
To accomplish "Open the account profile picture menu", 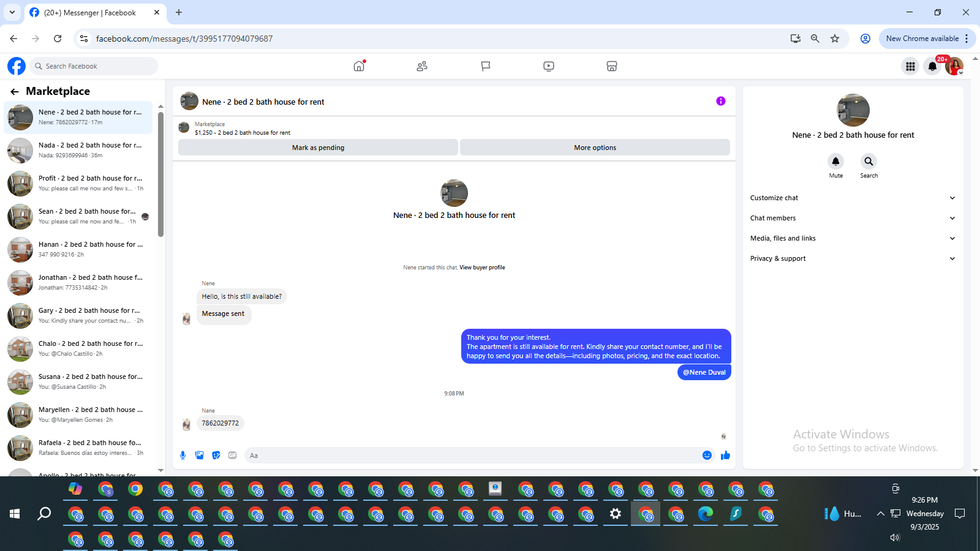I will pos(954,66).
